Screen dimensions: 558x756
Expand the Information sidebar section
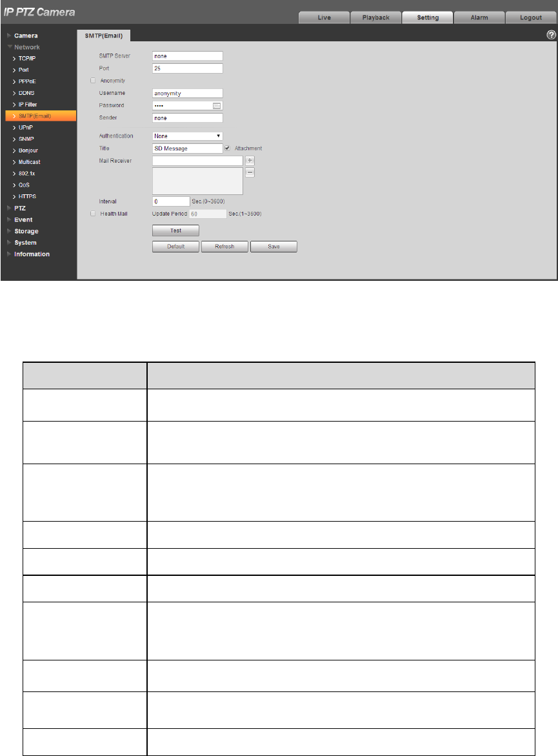[x=32, y=254]
